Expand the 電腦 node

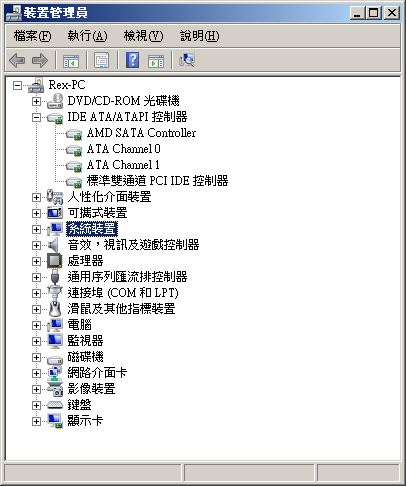click(x=36, y=325)
